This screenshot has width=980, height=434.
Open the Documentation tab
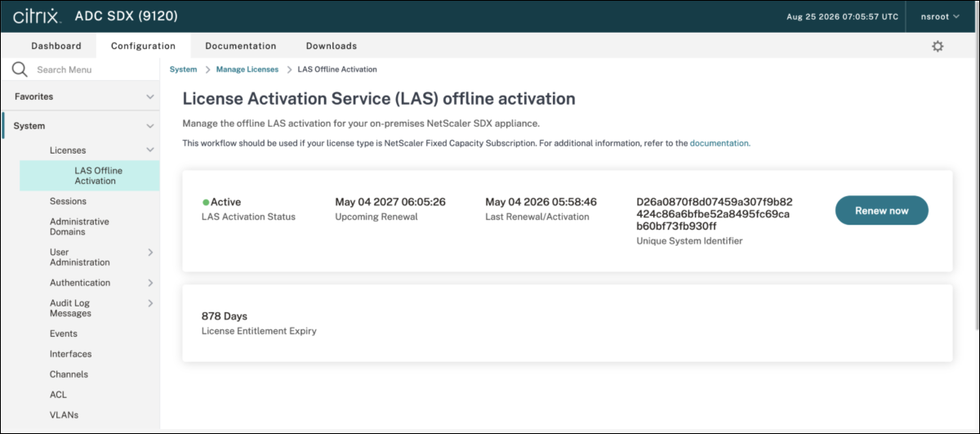point(241,46)
